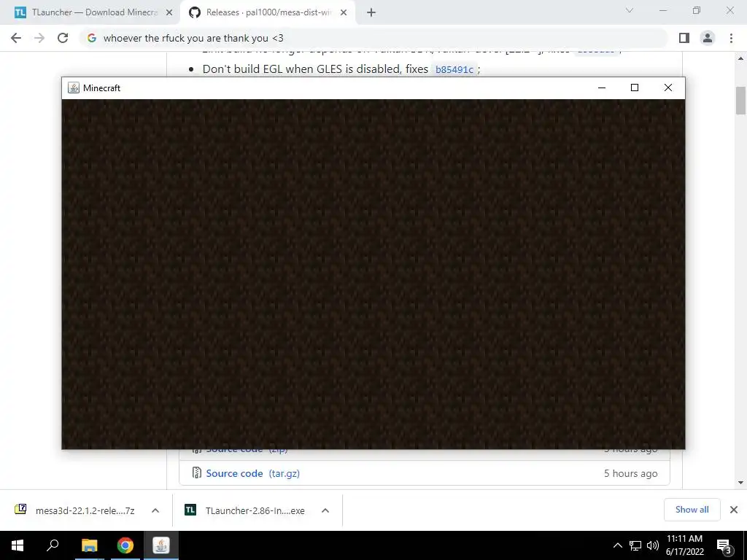747x560 pixels.
Task: Open the taskbar clock and date
Action: coord(684,545)
